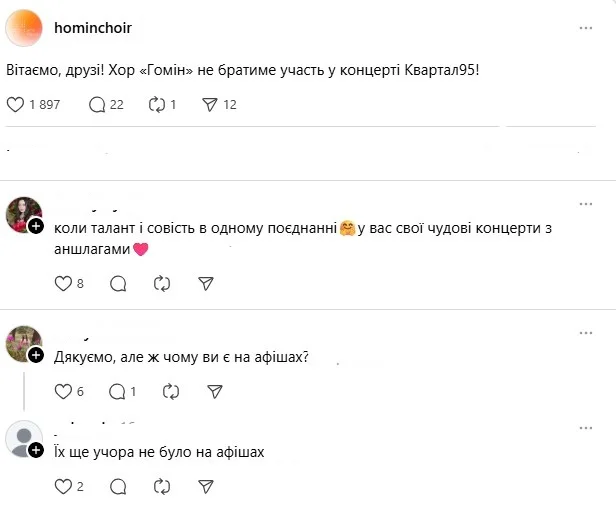Reply to the talent and conscience comment
This screenshot has width=616, height=509.
pos(118,284)
